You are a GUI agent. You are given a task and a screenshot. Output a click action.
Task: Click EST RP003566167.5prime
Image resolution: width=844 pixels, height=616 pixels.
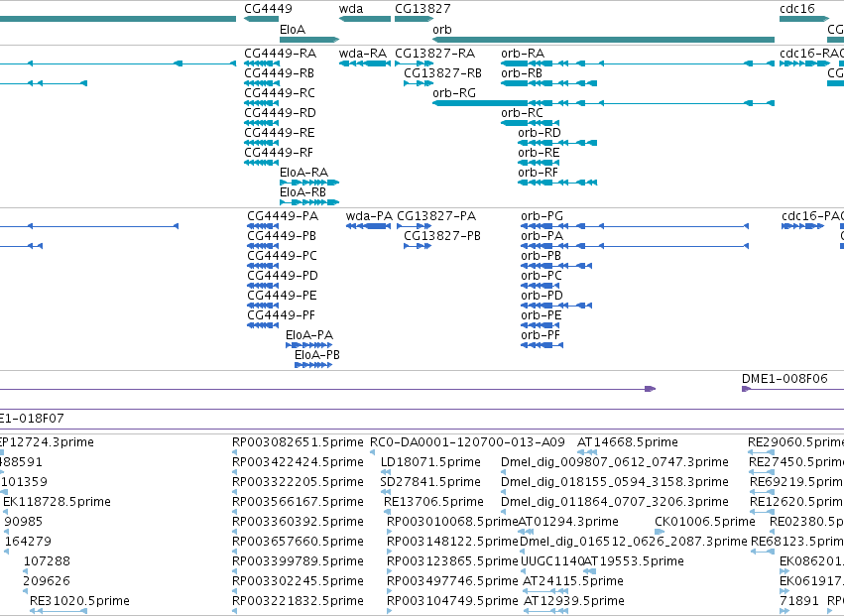point(298,502)
